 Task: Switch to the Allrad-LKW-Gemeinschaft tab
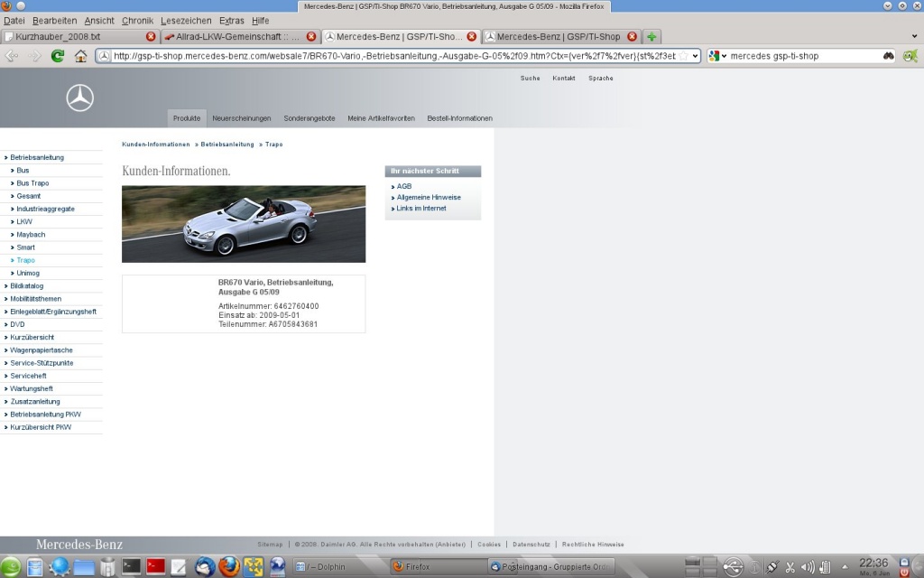point(240,36)
